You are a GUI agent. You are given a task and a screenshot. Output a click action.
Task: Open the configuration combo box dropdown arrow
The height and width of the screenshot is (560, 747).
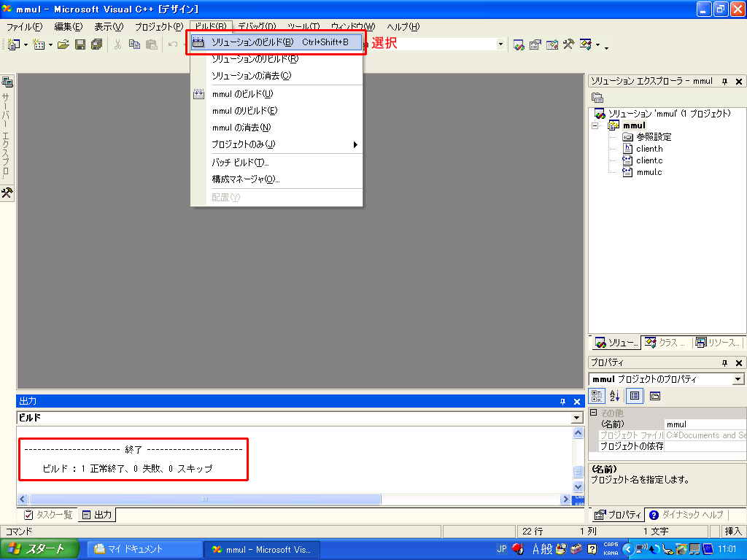click(500, 44)
